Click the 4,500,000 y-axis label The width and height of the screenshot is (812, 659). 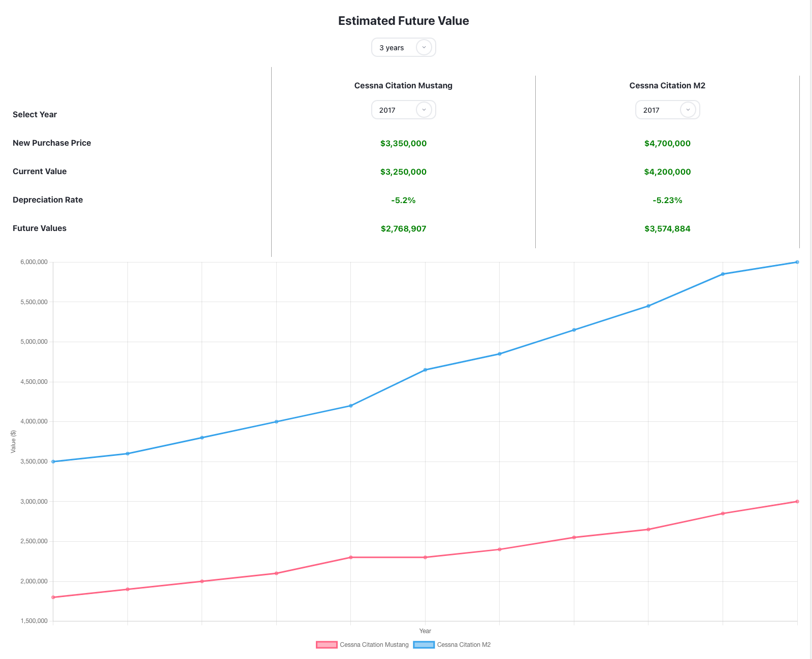pyautogui.click(x=34, y=382)
